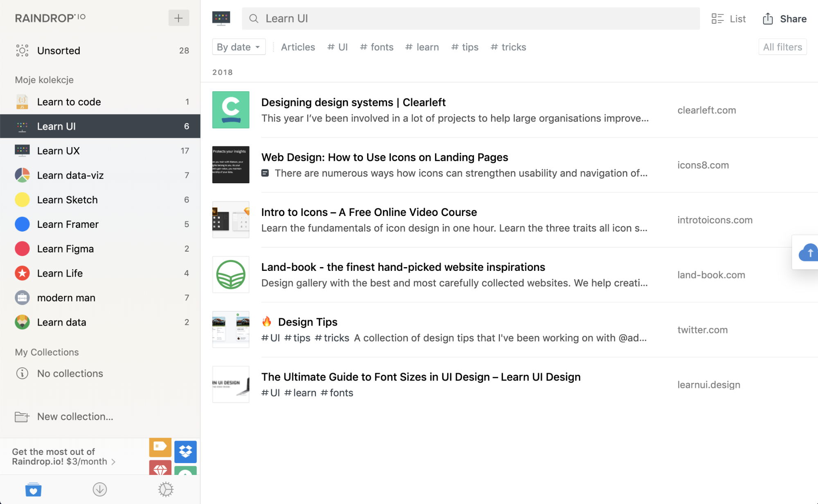Filter by Articles type
Viewport: 818px width, 504px height.
[298, 47]
